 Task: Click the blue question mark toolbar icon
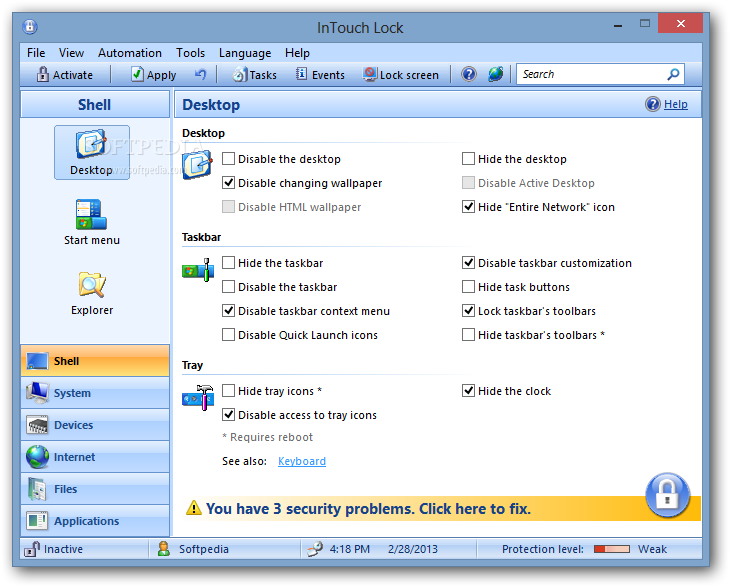coord(469,74)
